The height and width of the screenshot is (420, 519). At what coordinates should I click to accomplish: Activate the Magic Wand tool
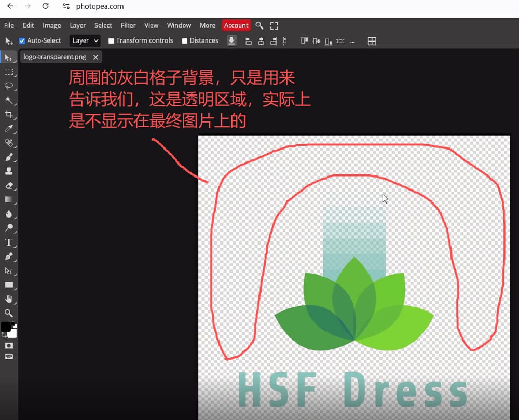click(x=9, y=100)
